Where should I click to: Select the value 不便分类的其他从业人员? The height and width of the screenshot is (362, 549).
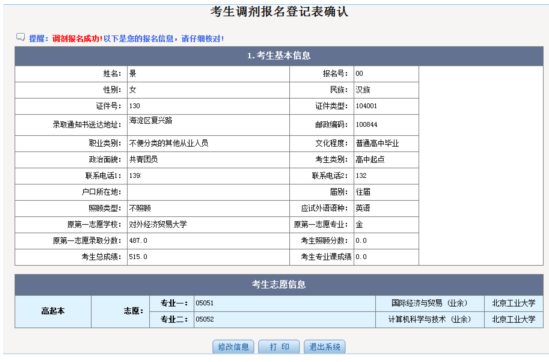tap(168, 143)
